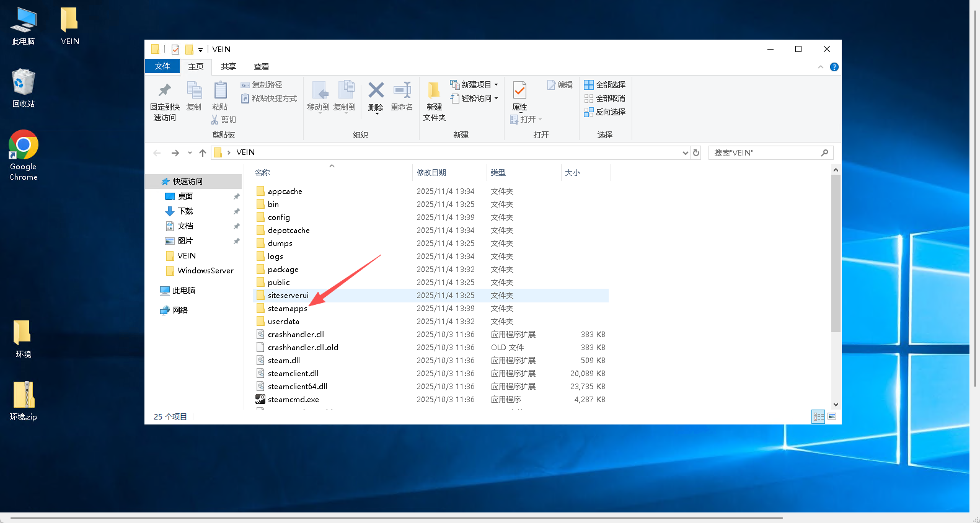Click Select All (全部选择) button
Screen dimensions: 980x523
(x=605, y=85)
